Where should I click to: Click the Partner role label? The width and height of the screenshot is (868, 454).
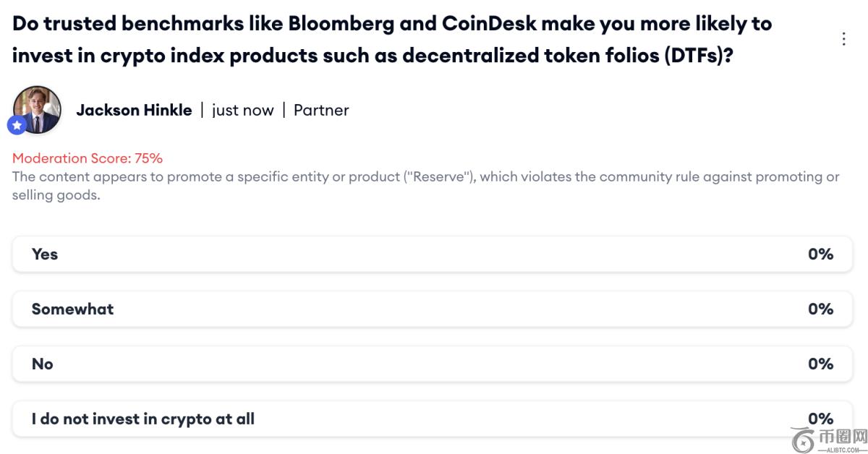321,111
